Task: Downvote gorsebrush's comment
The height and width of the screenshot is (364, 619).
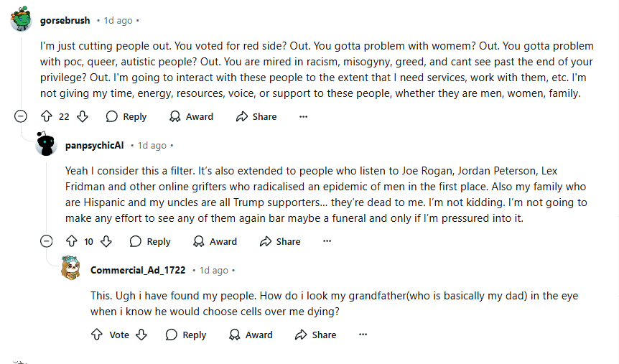Action: (83, 116)
